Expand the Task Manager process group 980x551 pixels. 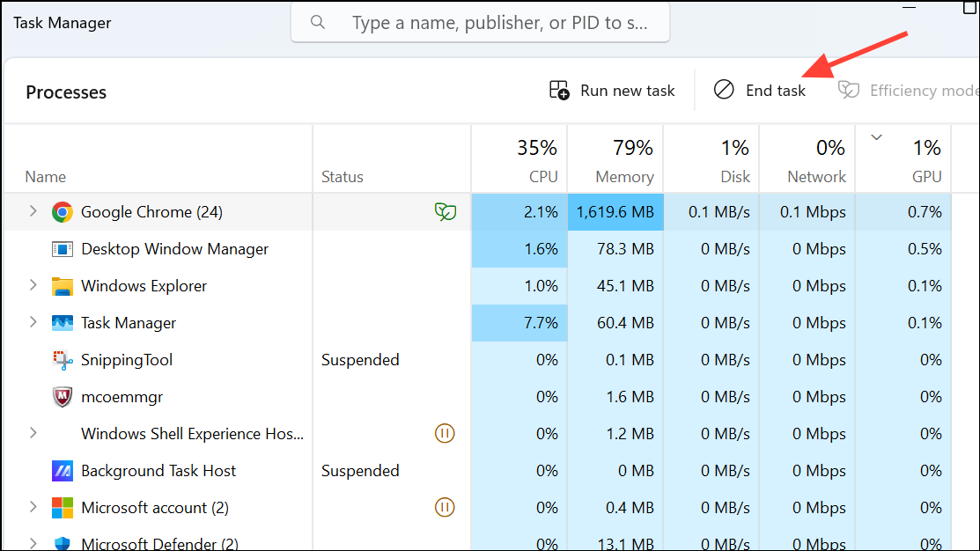tap(33, 322)
